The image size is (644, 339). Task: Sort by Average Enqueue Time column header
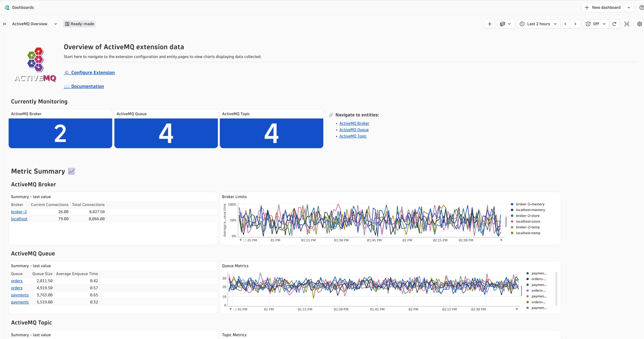tap(77, 274)
